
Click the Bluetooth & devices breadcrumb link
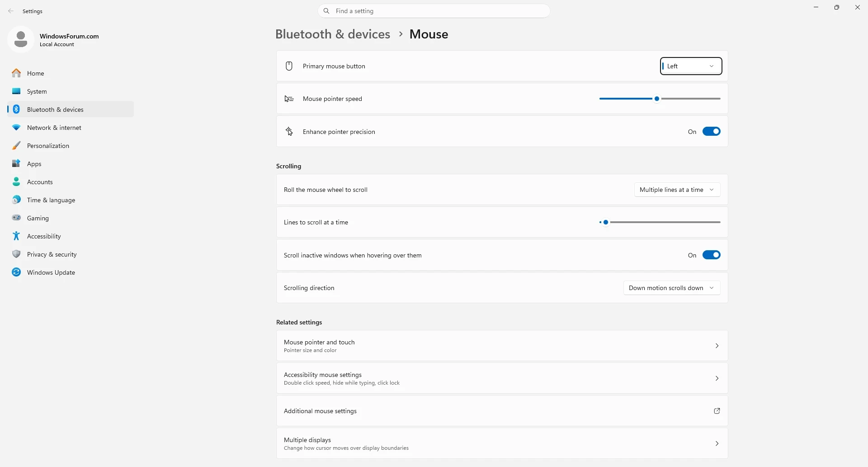333,34
